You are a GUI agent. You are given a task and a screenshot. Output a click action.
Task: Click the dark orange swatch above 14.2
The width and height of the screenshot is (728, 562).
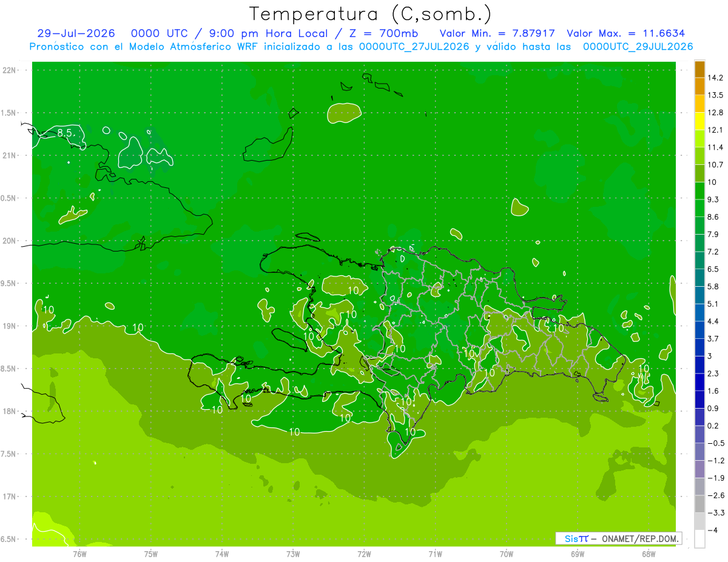coord(699,69)
